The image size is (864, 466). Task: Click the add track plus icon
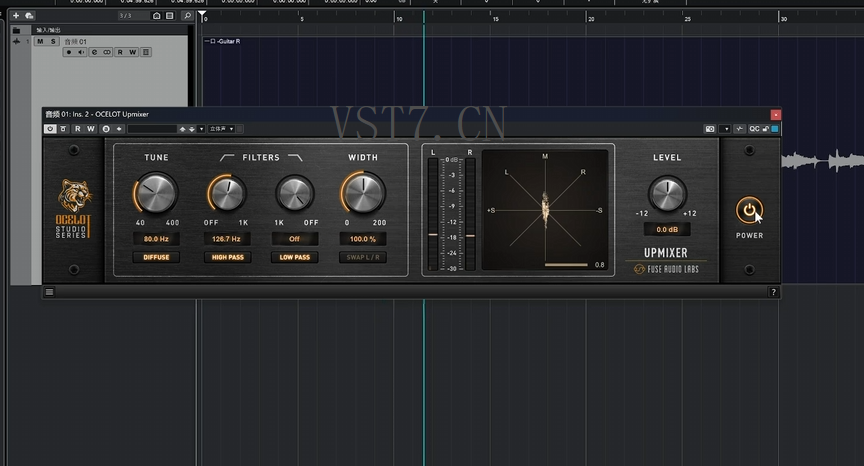tap(16, 15)
